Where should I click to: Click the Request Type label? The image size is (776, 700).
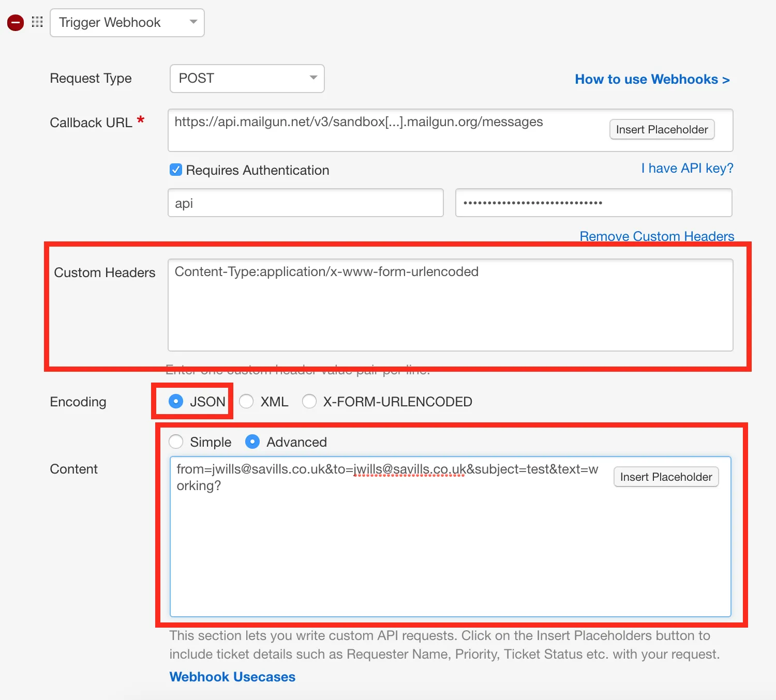[x=91, y=79]
